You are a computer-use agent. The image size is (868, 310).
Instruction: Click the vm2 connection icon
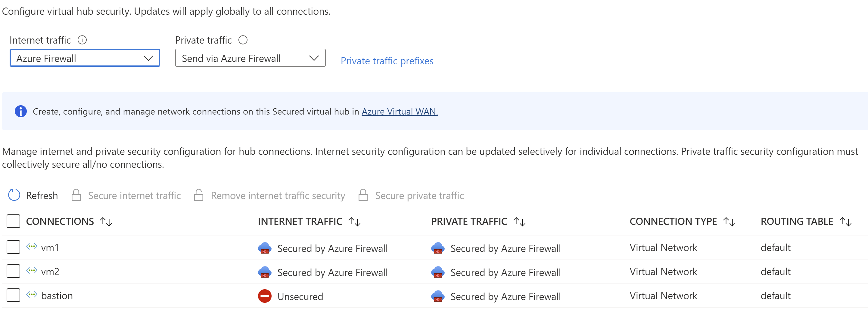[x=32, y=271]
